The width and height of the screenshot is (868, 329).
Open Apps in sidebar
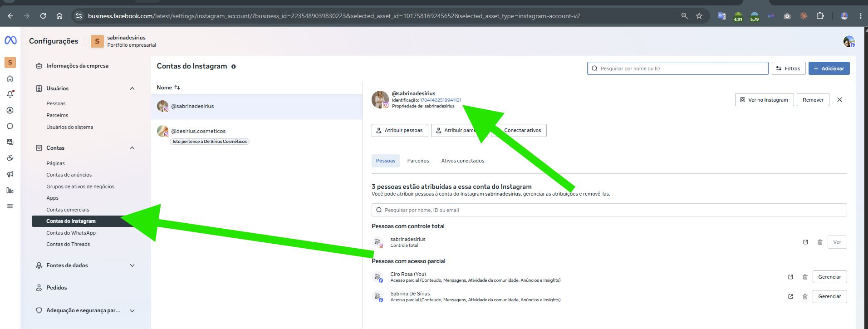[x=52, y=198]
